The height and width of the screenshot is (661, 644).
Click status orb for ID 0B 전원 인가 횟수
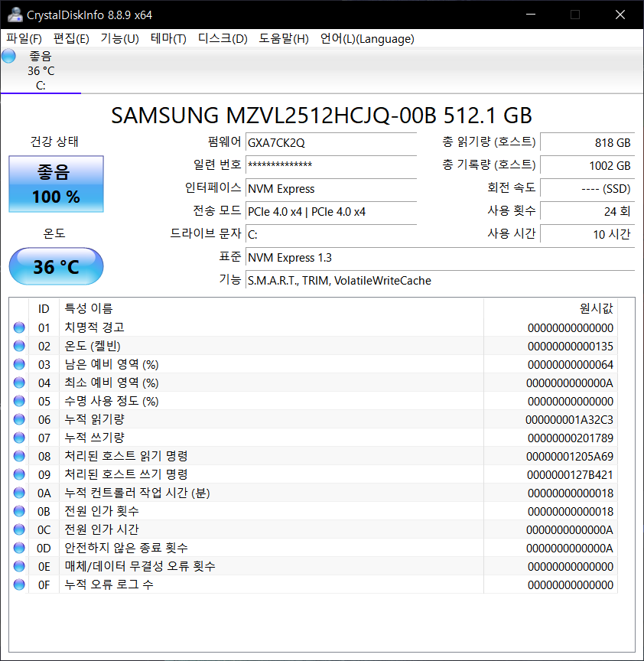(19, 511)
